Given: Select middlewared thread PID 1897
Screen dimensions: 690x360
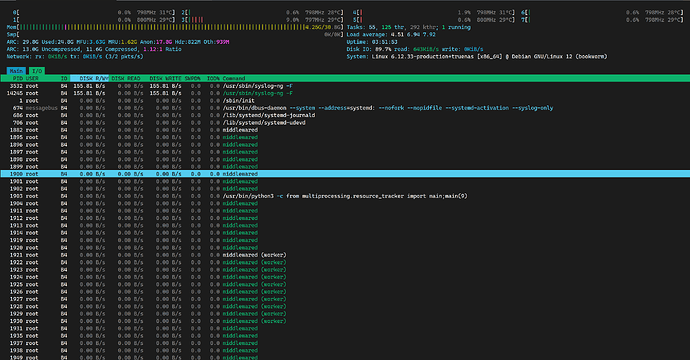Looking at the screenshot, I should [345, 152].
